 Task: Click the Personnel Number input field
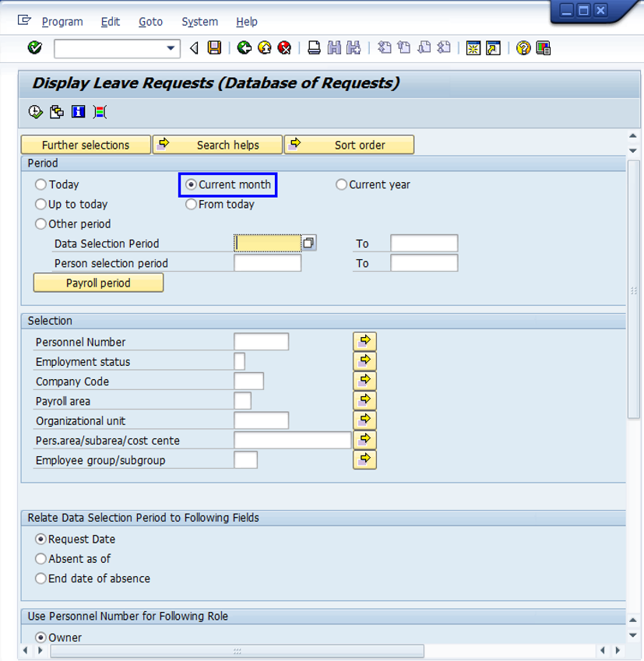[262, 342]
